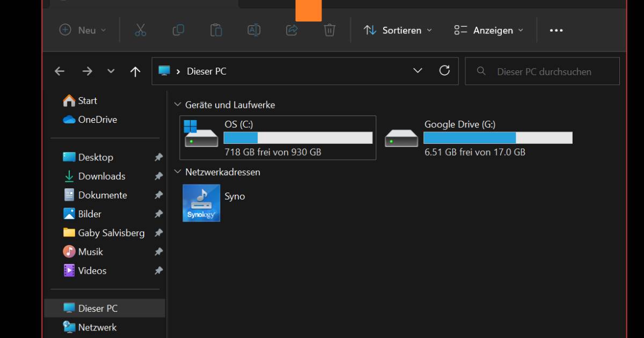Open OneDrive from the sidebar
Image resolution: width=644 pixels, height=338 pixels.
96,119
